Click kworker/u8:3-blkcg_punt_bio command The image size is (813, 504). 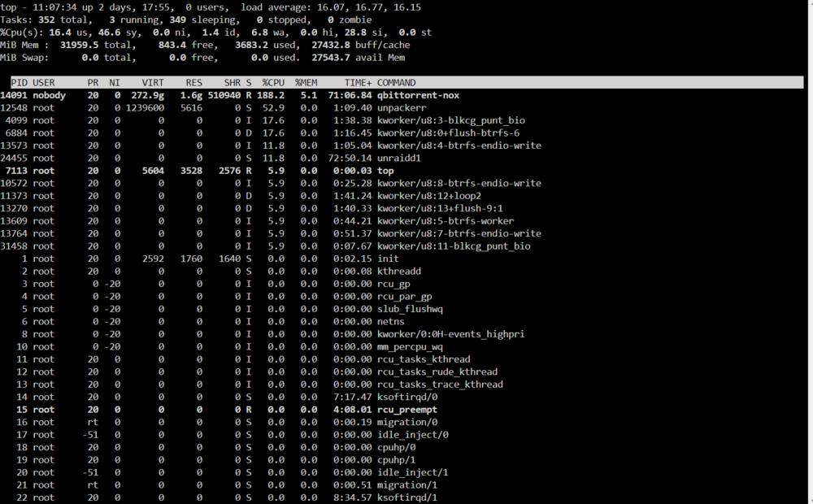[451, 120]
